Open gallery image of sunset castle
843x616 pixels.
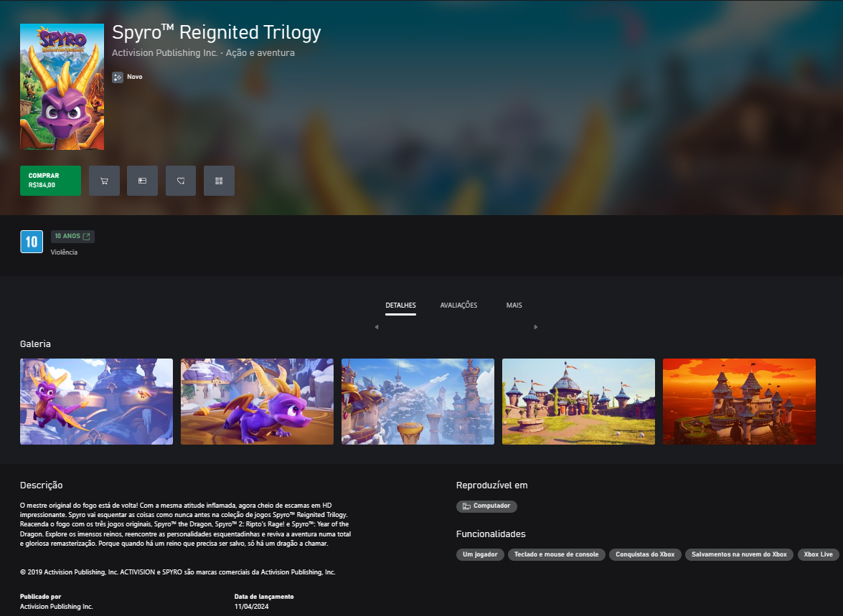[x=739, y=402]
